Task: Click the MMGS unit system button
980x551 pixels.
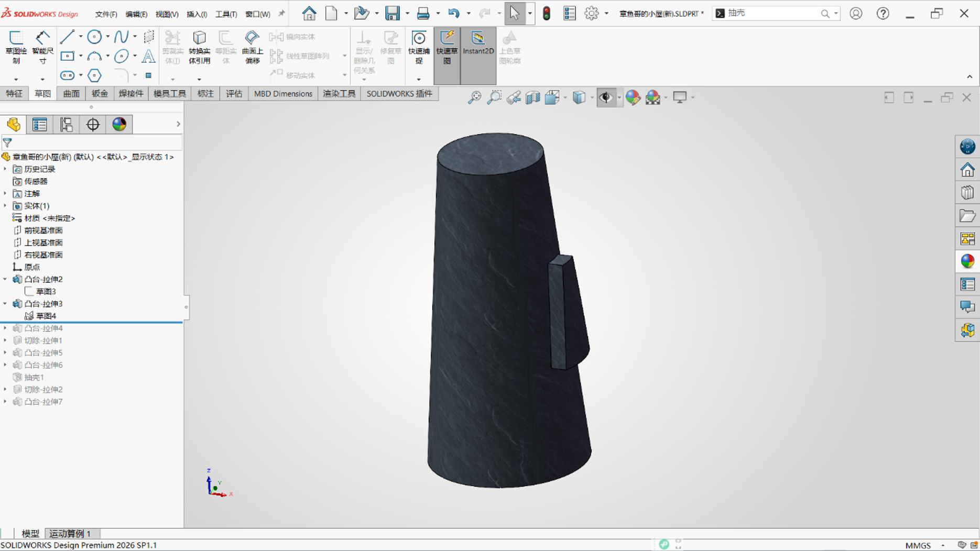Action: coord(918,545)
